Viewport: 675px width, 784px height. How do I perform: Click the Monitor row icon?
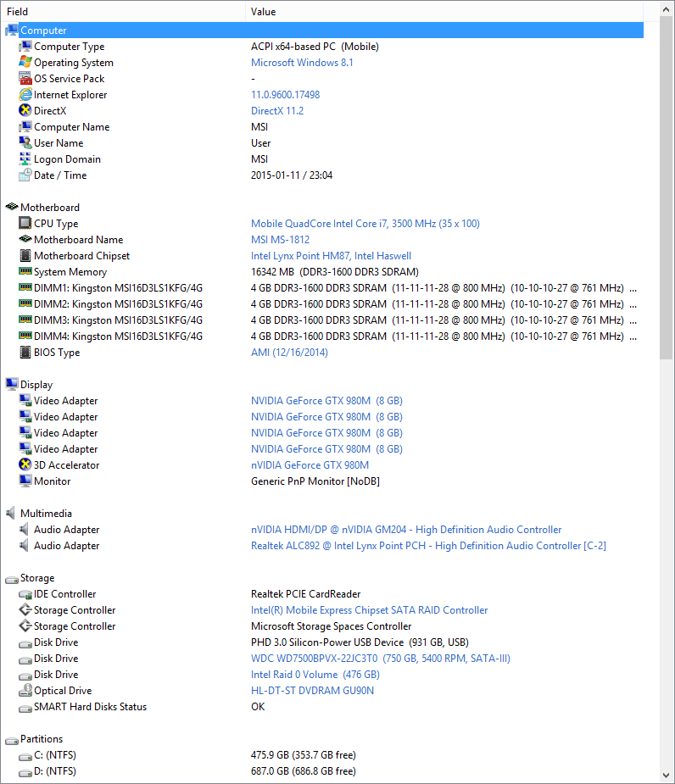pyautogui.click(x=25, y=481)
